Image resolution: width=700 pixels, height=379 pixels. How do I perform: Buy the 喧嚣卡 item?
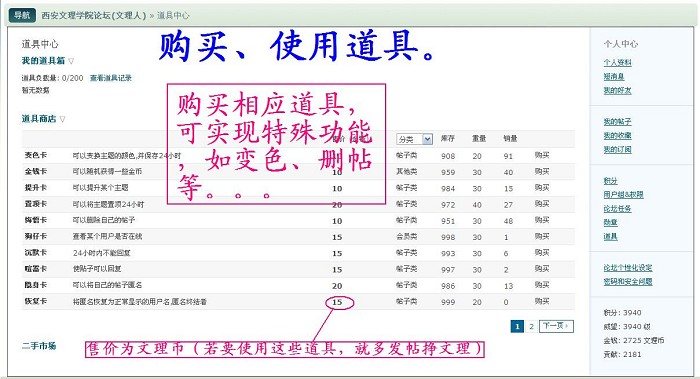tap(542, 269)
